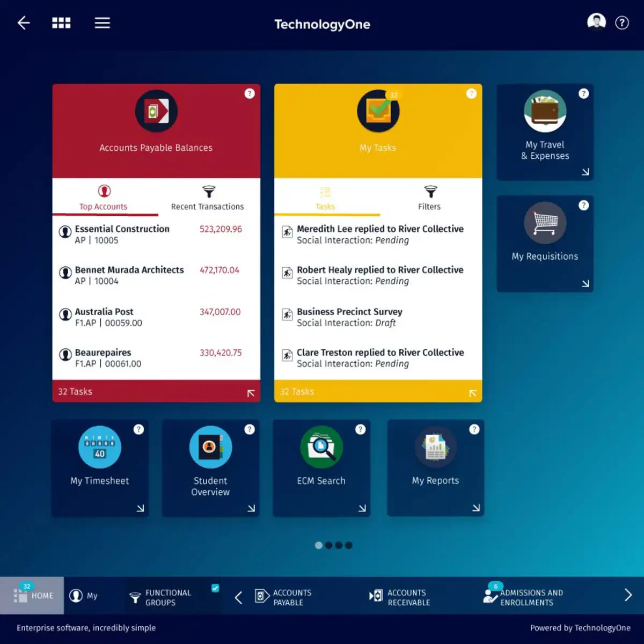This screenshot has width=644, height=644.
Task: Show help for My Tasks card
Action: pyautogui.click(x=471, y=93)
